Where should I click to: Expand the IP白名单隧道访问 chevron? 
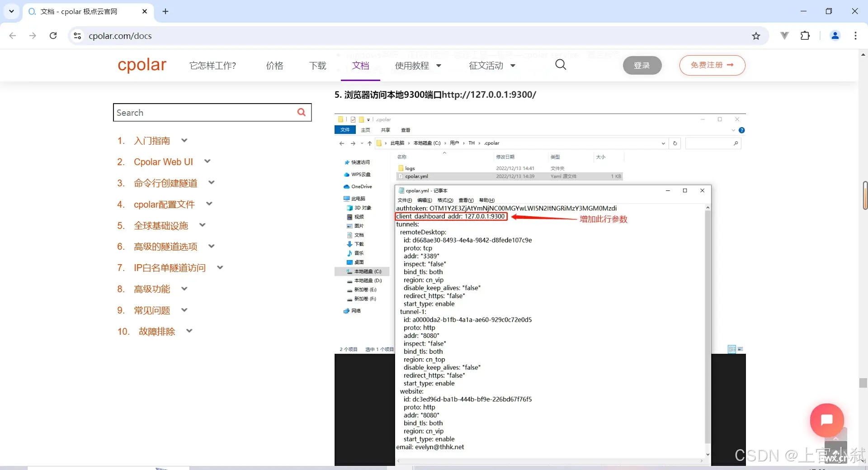click(x=220, y=267)
